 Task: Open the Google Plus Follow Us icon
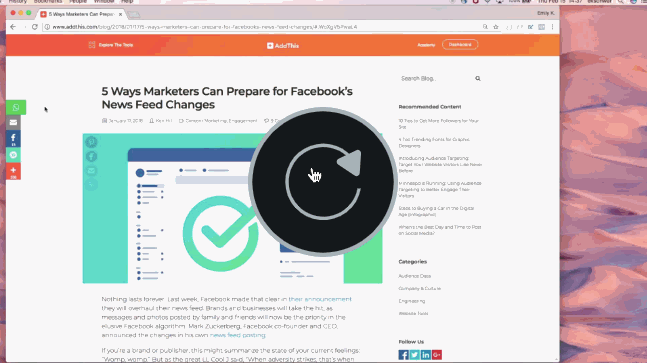437,355
